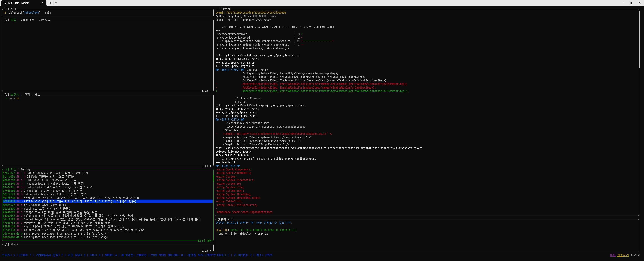Switch to the 태그 tab
The image size is (644, 261).
point(37,95)
